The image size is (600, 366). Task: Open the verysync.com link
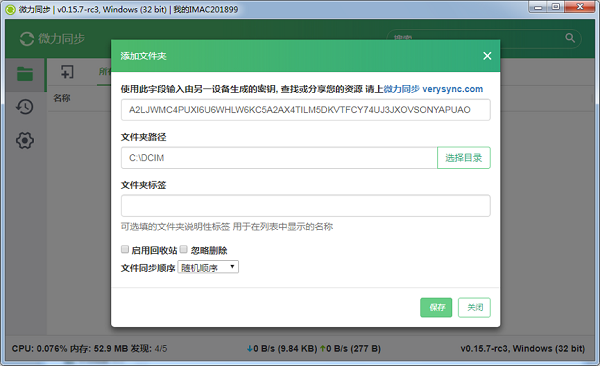[453, 89]
